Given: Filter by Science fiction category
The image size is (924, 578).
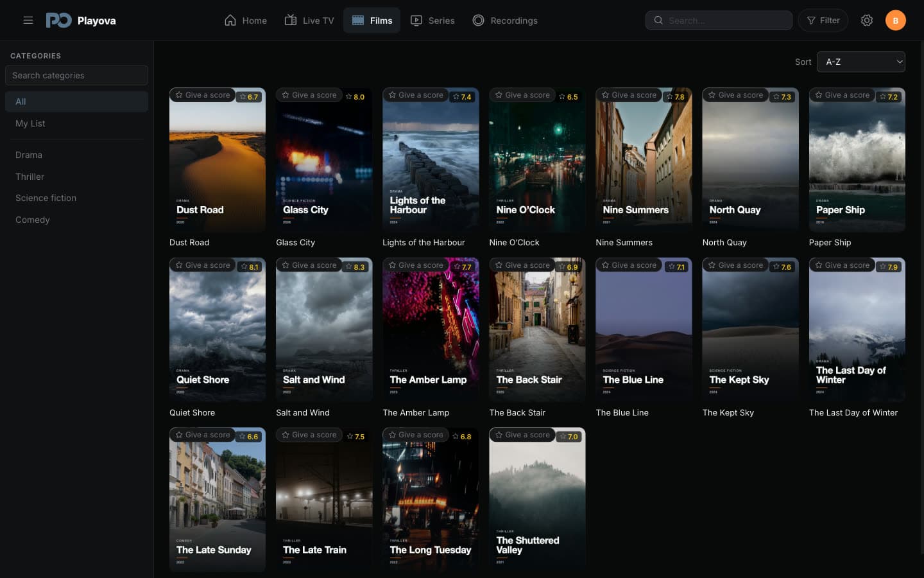Looking at the screenshot, I should [76, 198].
